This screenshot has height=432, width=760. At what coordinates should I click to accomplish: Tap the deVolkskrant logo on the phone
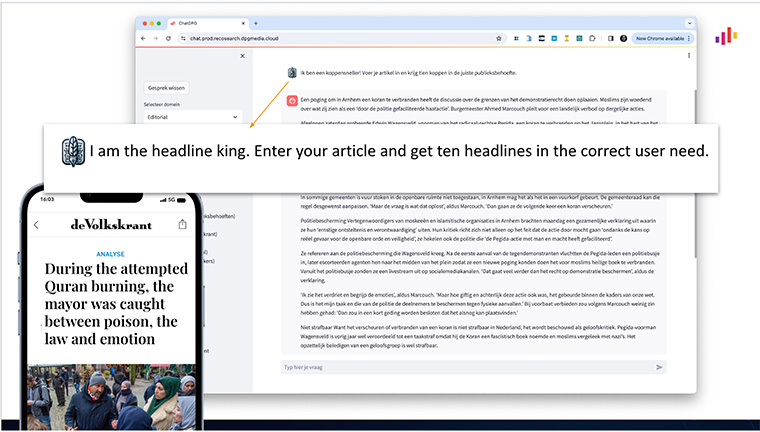111,224
